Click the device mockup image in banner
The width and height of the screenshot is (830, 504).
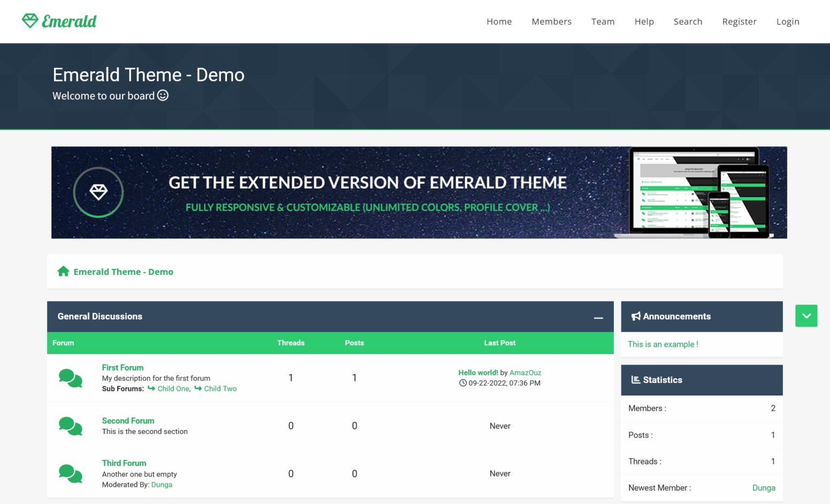tap(694, 193)
